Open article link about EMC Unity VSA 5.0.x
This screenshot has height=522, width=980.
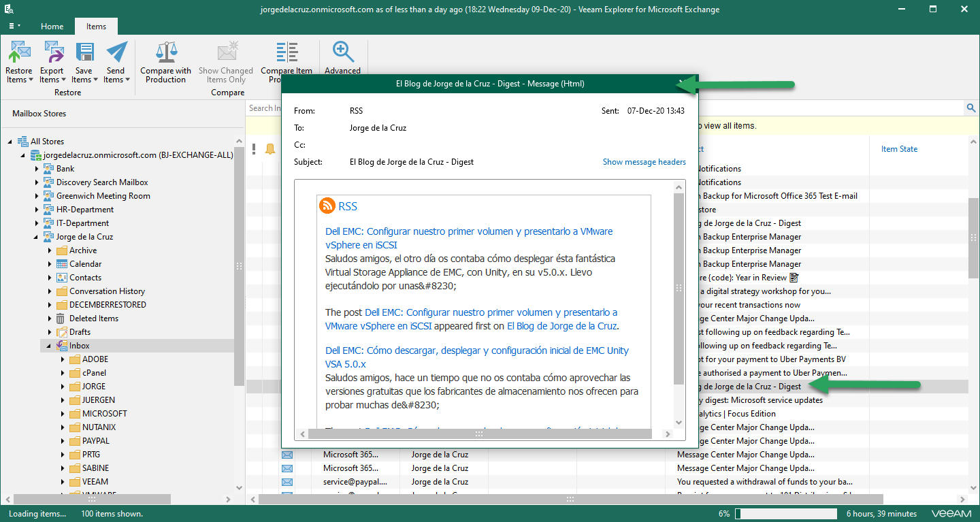tap(477, 357)
